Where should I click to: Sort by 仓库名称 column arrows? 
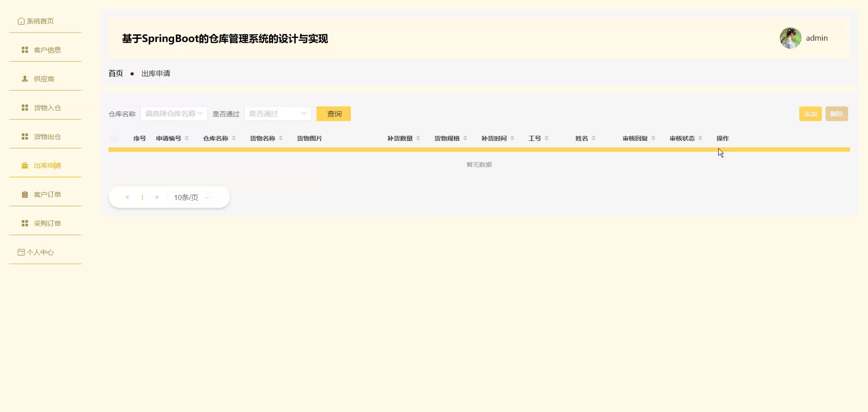point(234,138)
